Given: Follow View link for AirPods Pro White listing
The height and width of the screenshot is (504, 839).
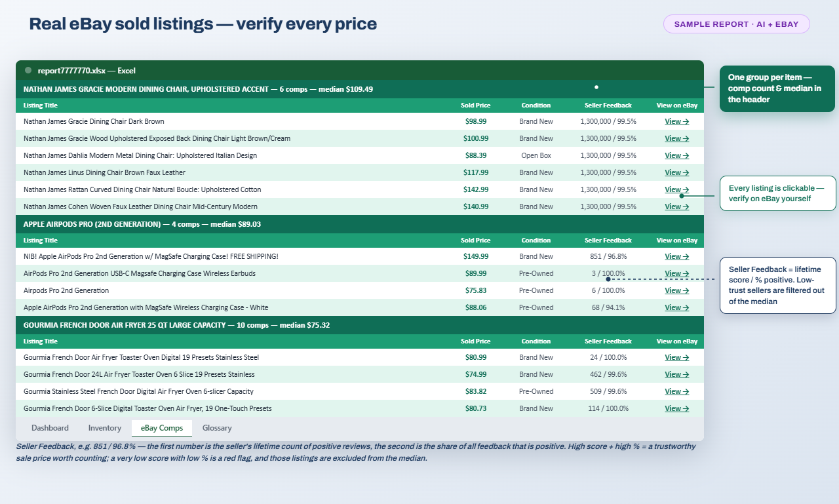Looking at the screenshot, I should pyautogui.click(x=677, y=307).
